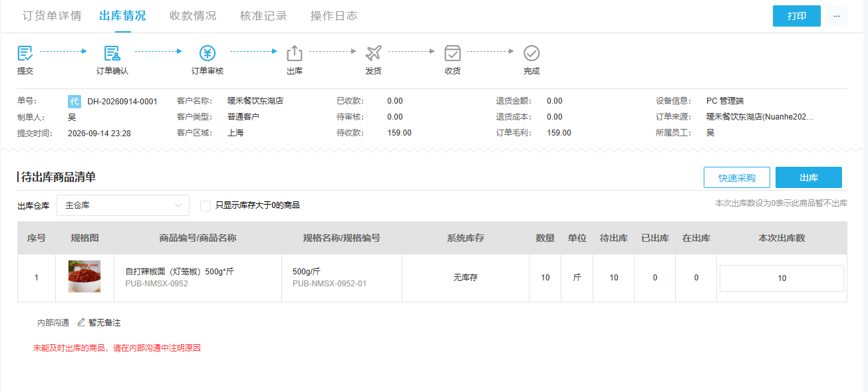Screen dimensions: 868x392
Task: Click the 提交 step icon
Action: (25, 53)
